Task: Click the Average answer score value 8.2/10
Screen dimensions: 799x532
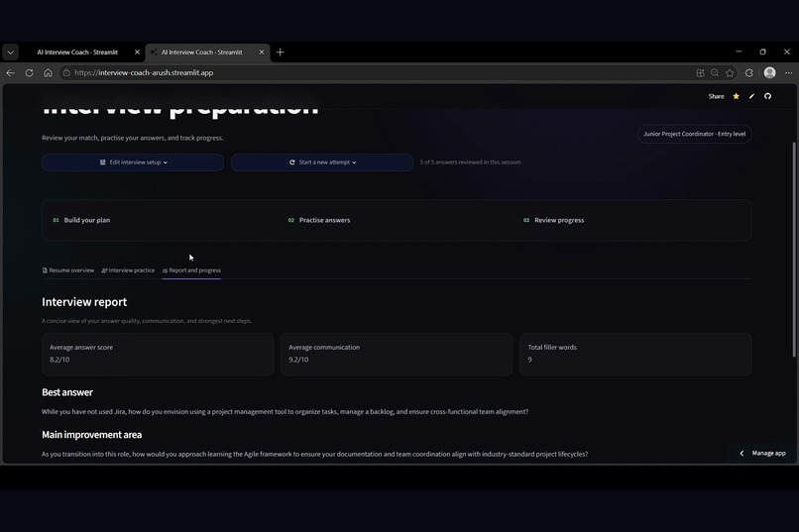Action: (x=59, y=360)
